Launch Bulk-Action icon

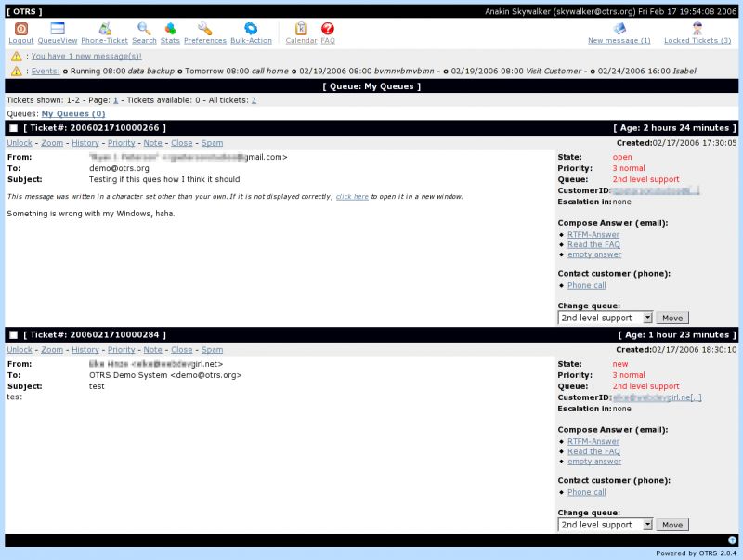tap(251, 29)
